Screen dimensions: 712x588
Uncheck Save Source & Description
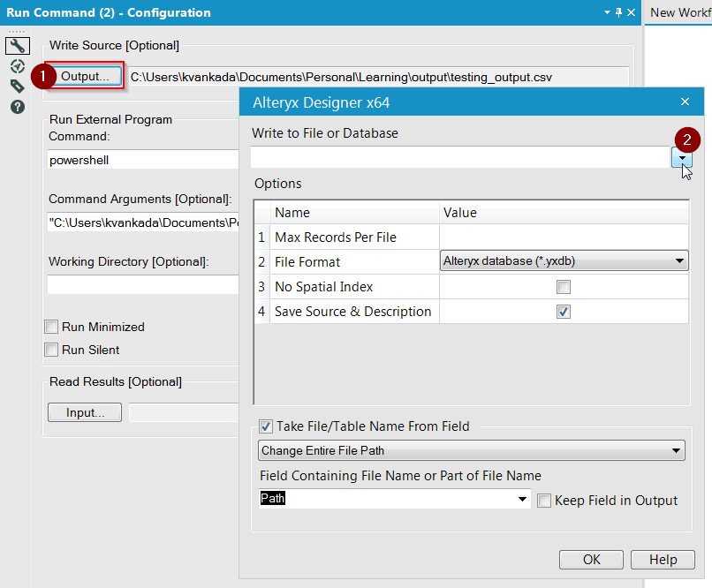coord(563,312)
